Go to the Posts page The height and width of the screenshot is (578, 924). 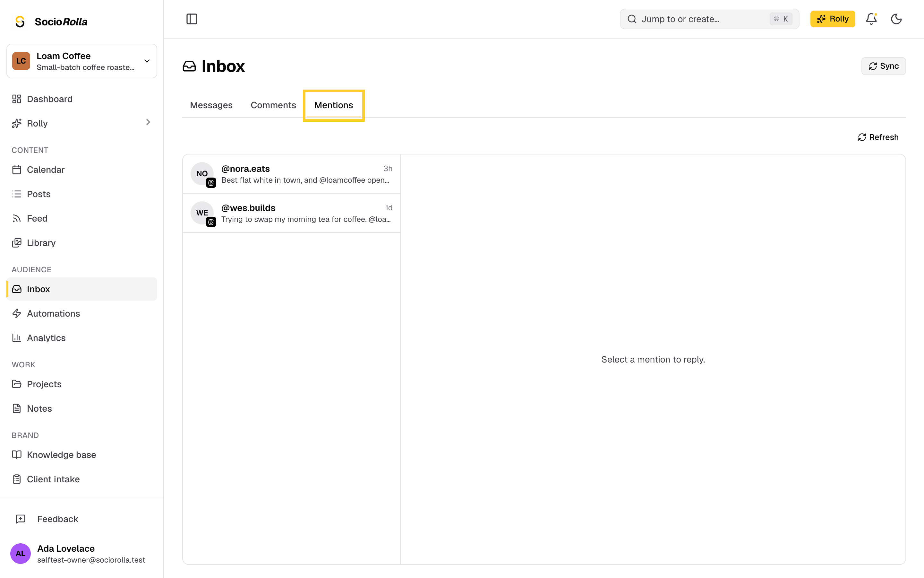click(82, 194)
